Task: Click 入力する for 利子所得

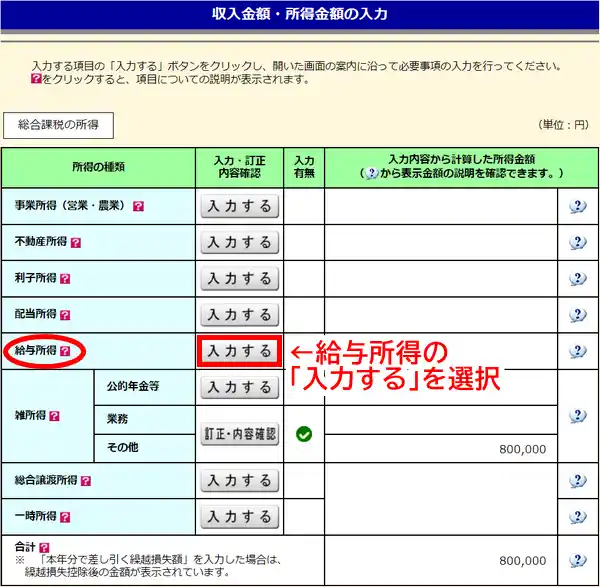Action: point(240,279)
